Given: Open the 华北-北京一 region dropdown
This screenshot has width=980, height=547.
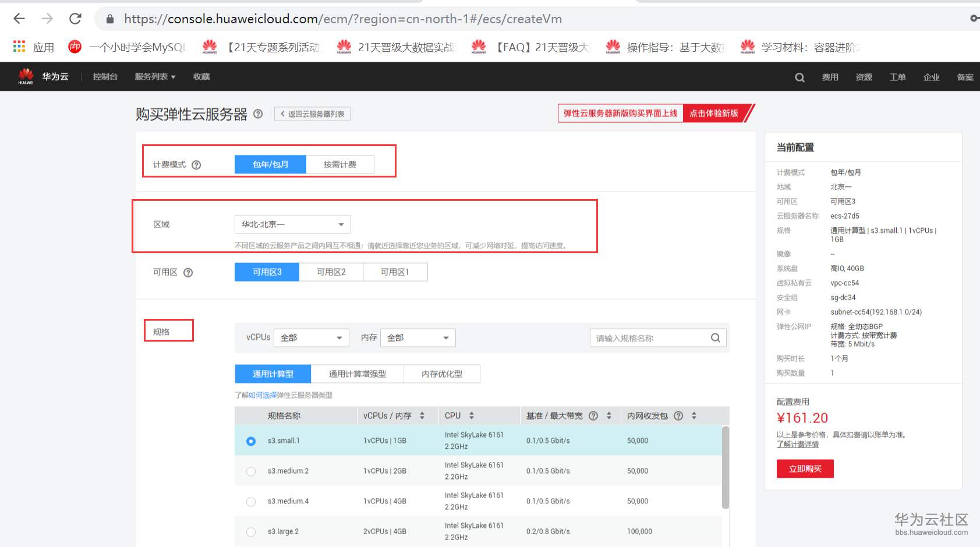Looking at the screenshot, I should tap(293, 224).
